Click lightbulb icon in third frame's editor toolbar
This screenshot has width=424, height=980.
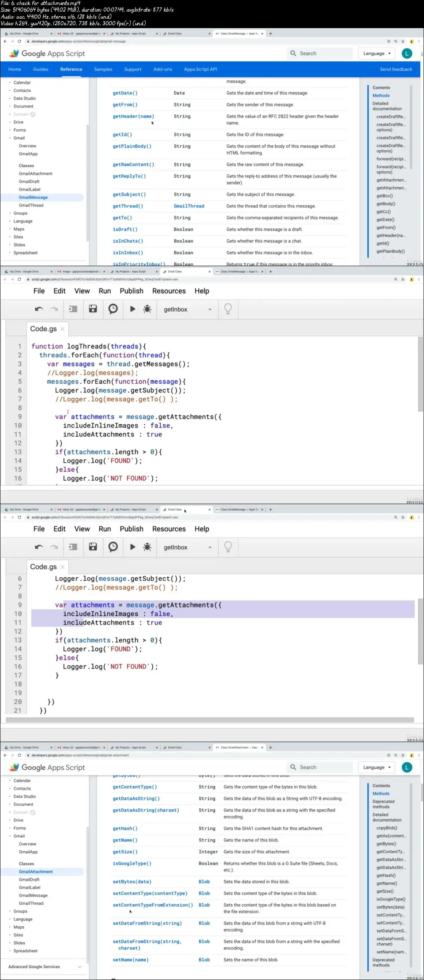click(228, 547)
